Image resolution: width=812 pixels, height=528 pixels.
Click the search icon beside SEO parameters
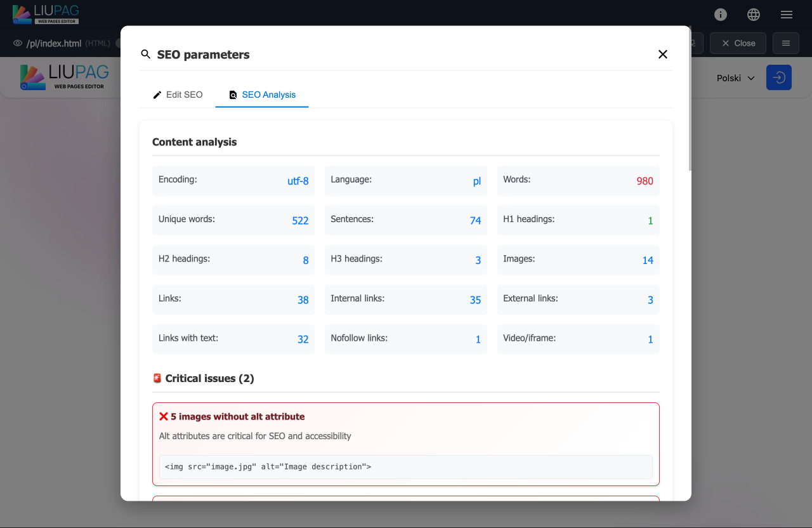(146, 55)
